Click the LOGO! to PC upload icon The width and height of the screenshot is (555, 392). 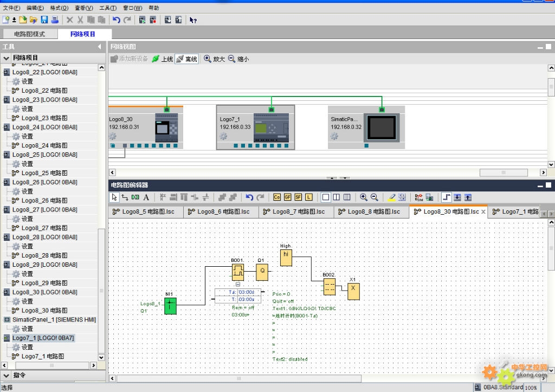point(178,20)
